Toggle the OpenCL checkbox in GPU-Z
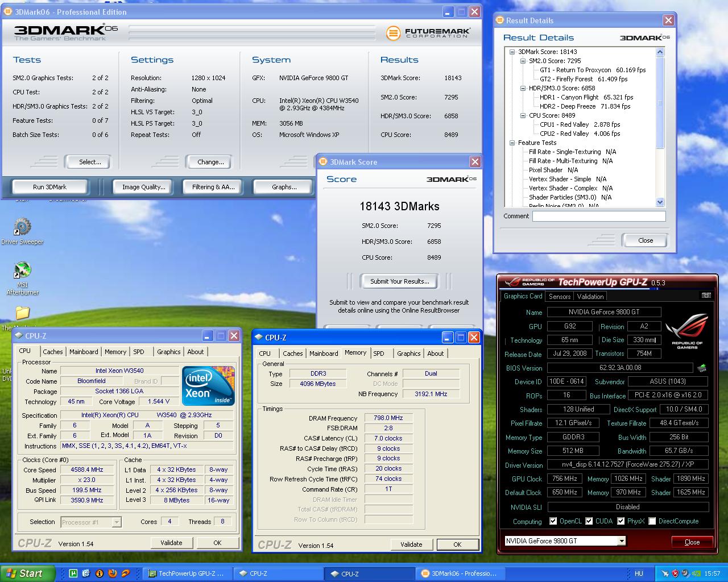728x582 pixels. [553, 521]
